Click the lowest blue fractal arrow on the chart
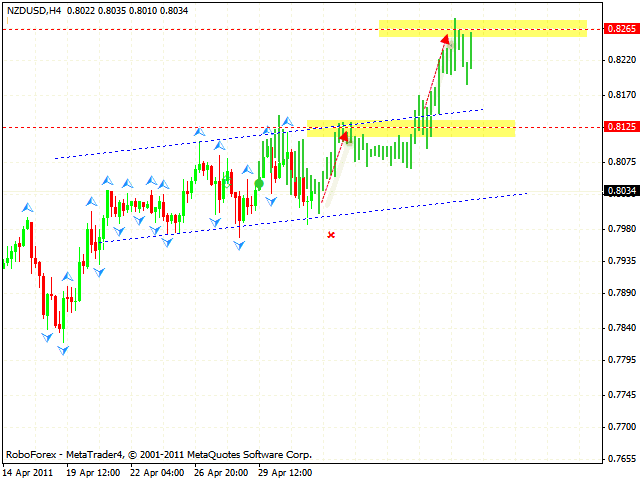640x480 pixels. click(x=47, y=338)
